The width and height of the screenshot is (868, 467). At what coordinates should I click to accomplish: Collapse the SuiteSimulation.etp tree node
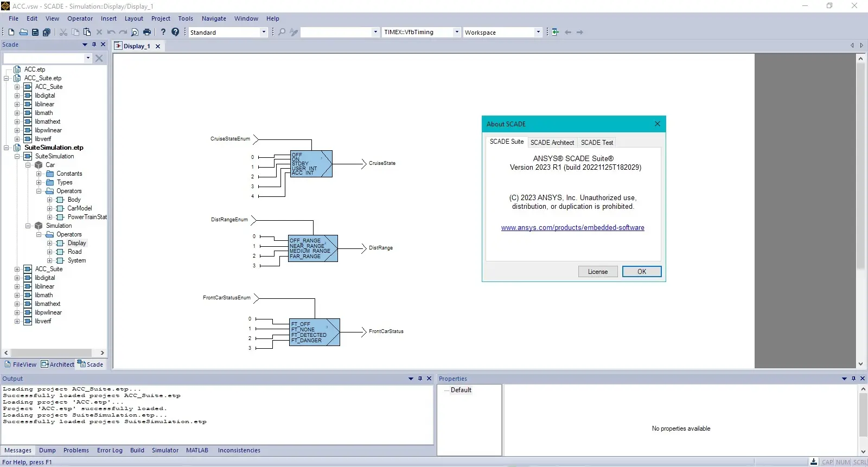click(7, 148)
